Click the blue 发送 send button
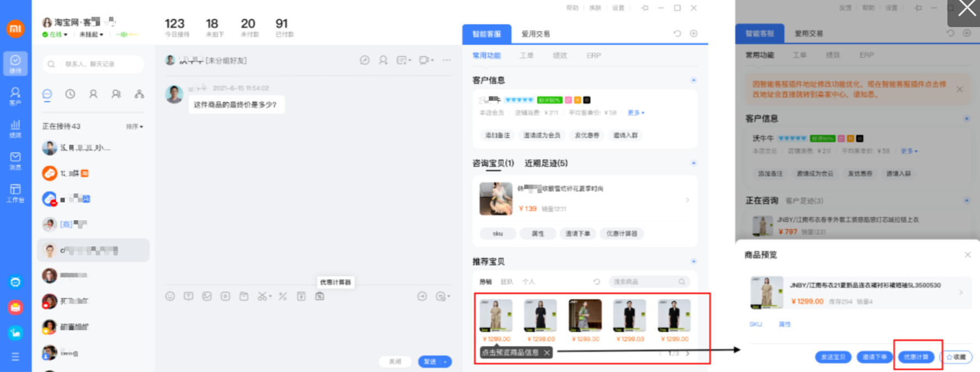Image resolution: width=980 pixels, height=372 pixels. click(x=430, y=362)
